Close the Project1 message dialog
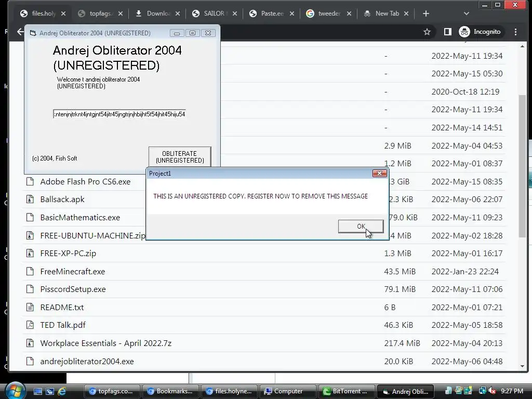The image size is (532, 399). 379,174
